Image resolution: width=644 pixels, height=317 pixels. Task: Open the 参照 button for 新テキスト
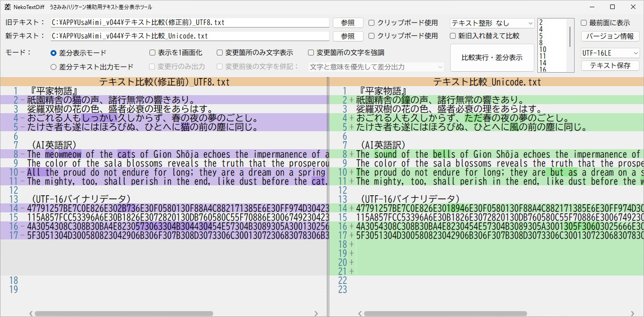[x=348, y=36]
